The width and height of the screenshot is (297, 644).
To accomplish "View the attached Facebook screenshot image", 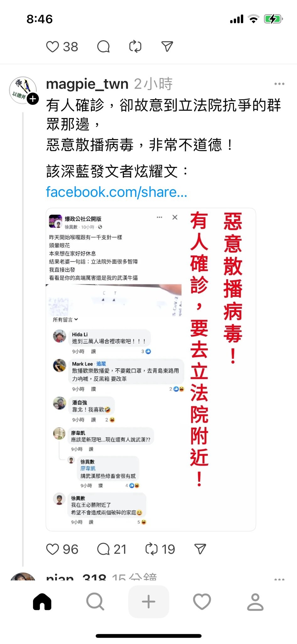I will coord(151,369).
